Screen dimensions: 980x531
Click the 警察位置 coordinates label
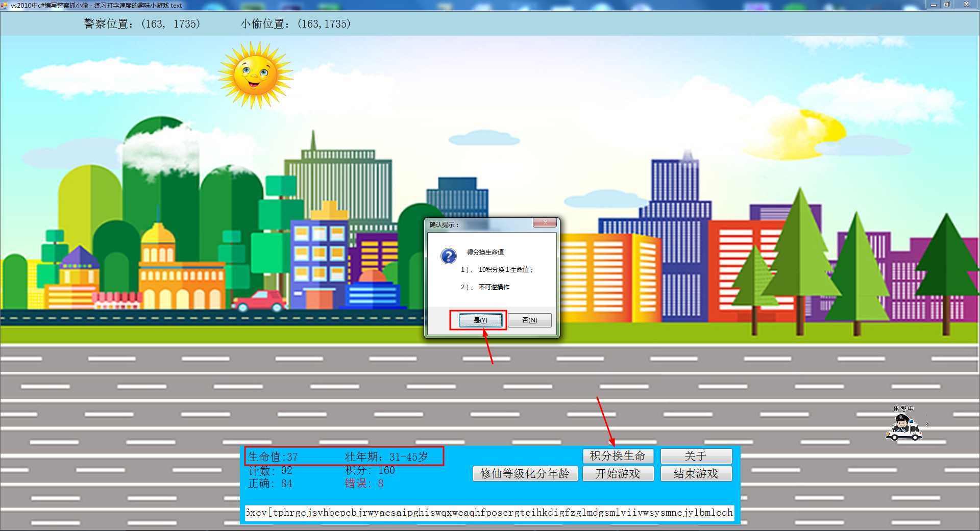click(x=142, y=24)
